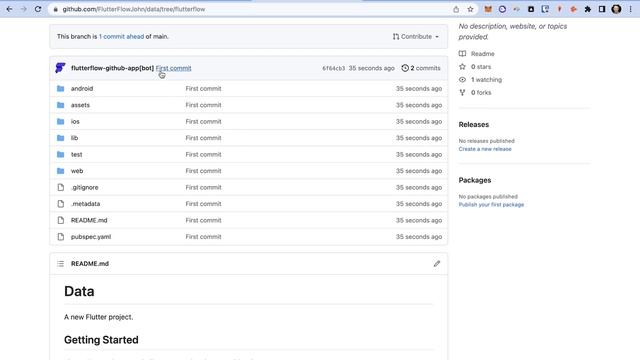Click 'Publish your first package' link
The height and width of the screenshot is (360, 640).
click(491, 204)
